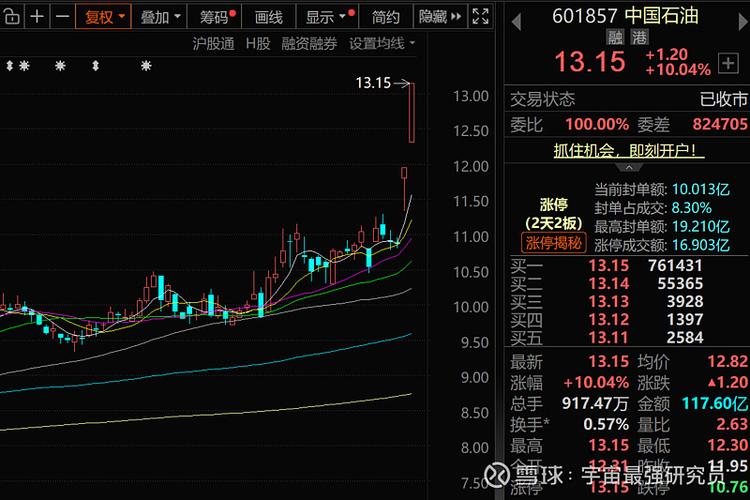750x500 pixels.
Task: Collapse panel using the chevron below the ad link
Action: (629, 167)
